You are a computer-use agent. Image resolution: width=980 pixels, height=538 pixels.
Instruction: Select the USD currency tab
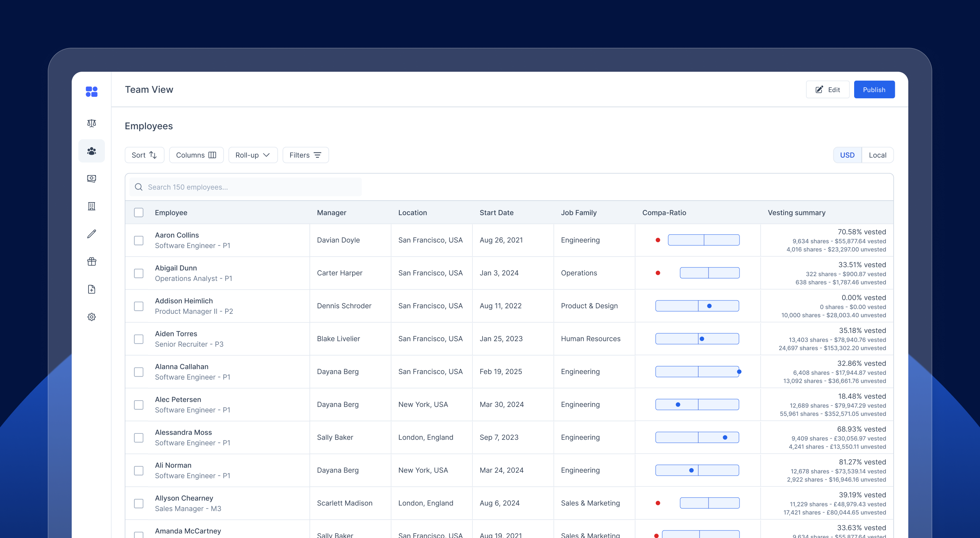[847, 155]
